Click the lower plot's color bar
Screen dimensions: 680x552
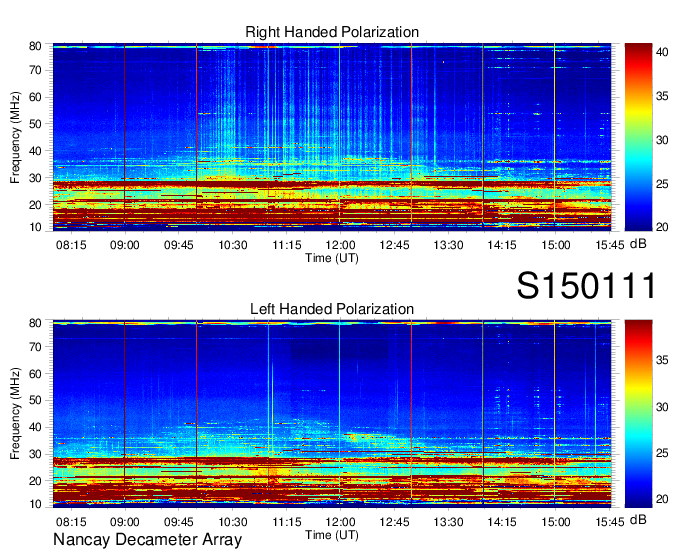coord(638,414)
